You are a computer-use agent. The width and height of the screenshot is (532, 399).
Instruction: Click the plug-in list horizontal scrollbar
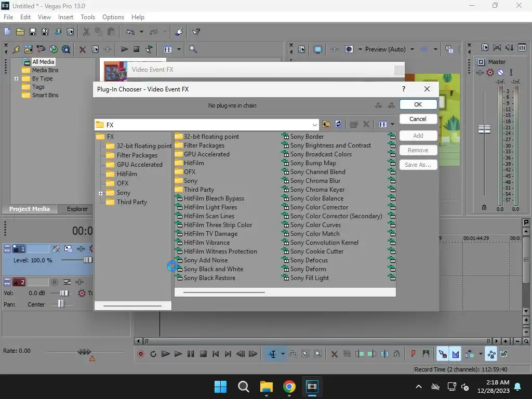tap(224, 292)
